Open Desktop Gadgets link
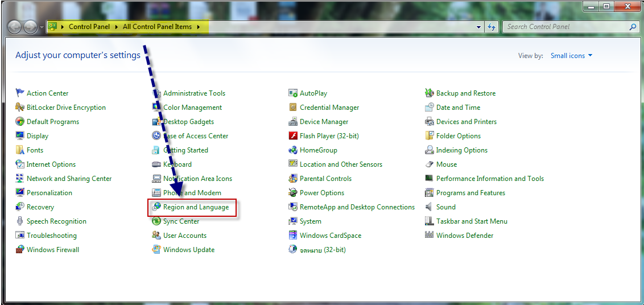The width and height of the screenshot is (644, 305). pos(188,122)
